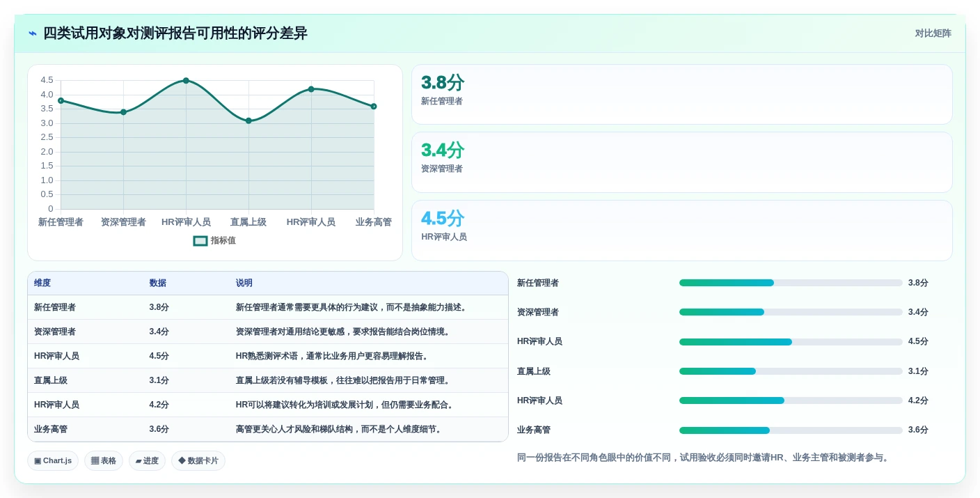The width and height of the screenshot is (980, 498).
Task: Click the 资深管理者 progress bar
Action: pos(791,312)
